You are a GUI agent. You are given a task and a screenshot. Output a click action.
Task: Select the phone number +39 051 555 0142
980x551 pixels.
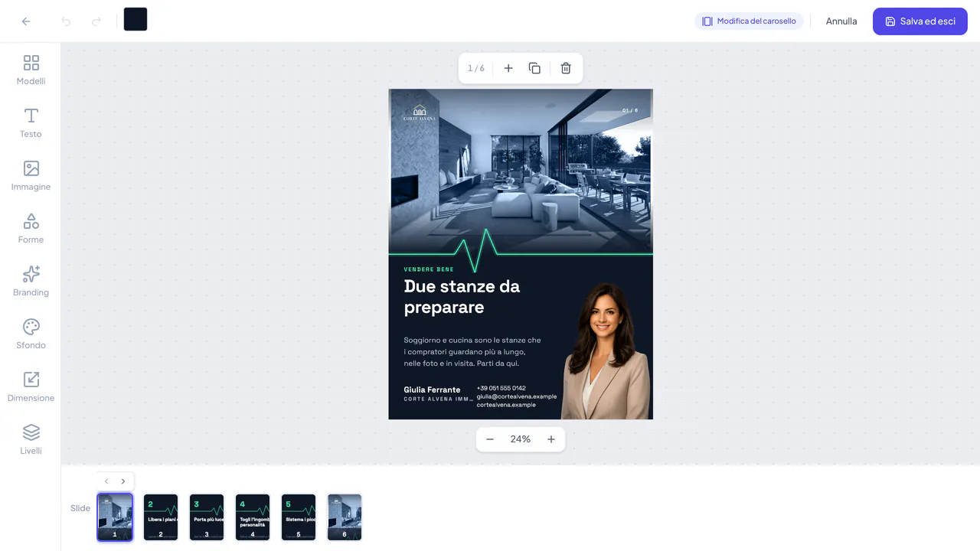501,388
